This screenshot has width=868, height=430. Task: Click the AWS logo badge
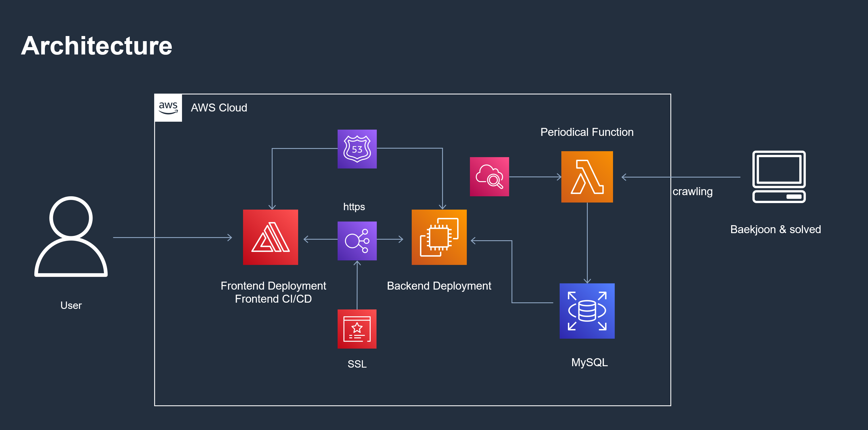click(168, 108)
